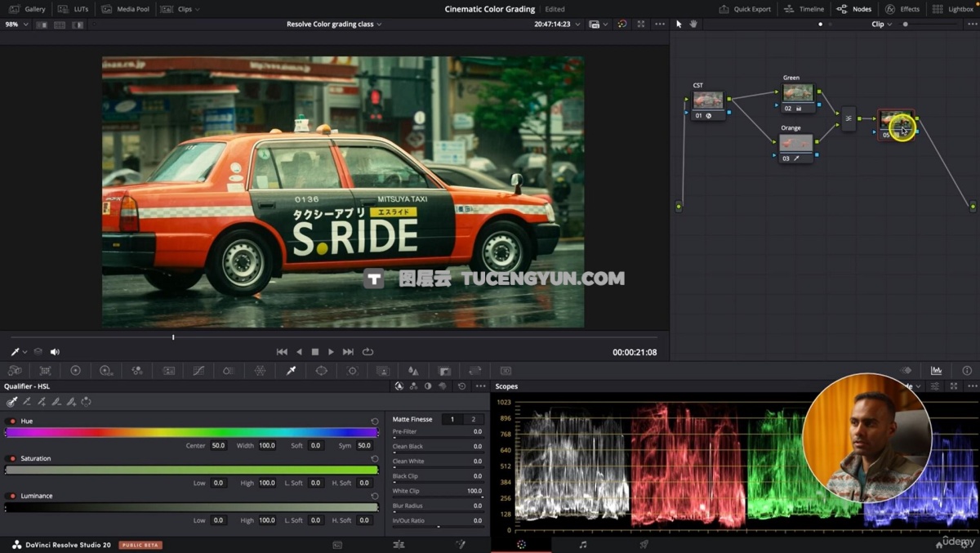Switch to the Fairlight page
980x553 pixels.
582,544
